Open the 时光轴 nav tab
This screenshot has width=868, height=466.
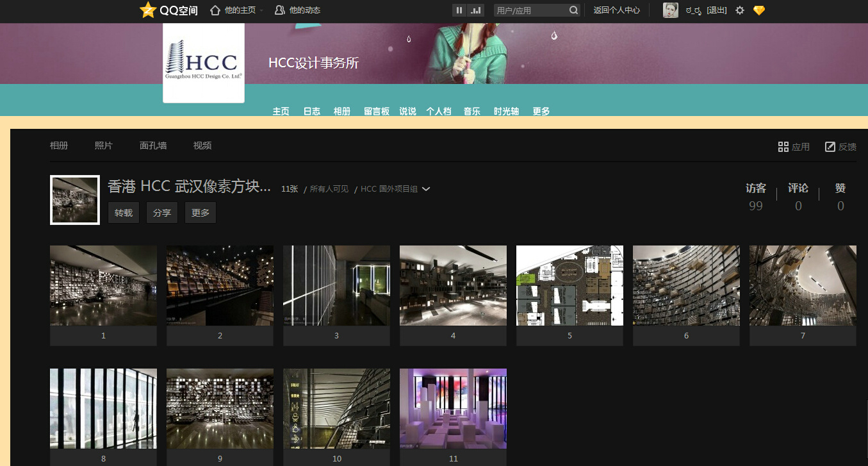pos(507,112)
